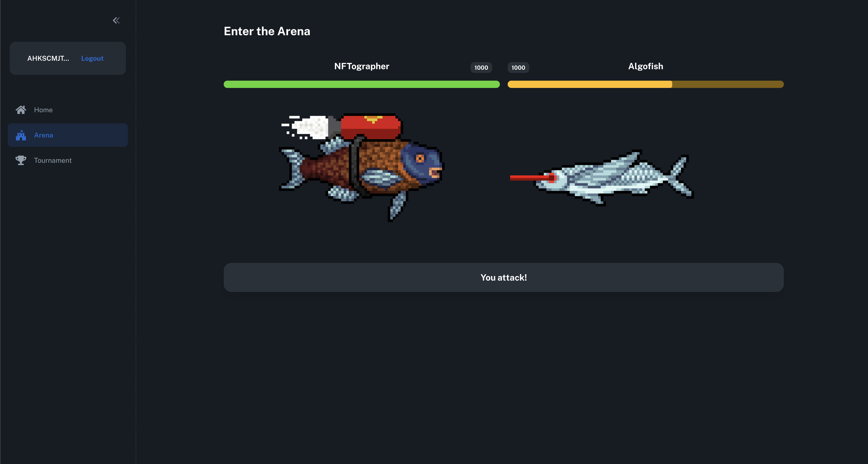
Task: Click the NFTographer green health bar
Action: [x=362, y=84]
